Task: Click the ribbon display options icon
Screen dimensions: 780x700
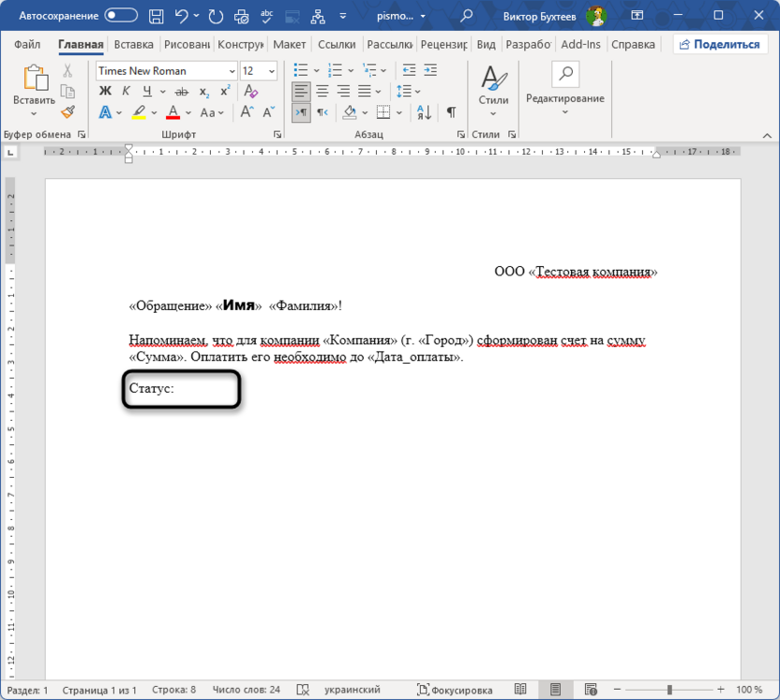Action: (x=637, y=16)
